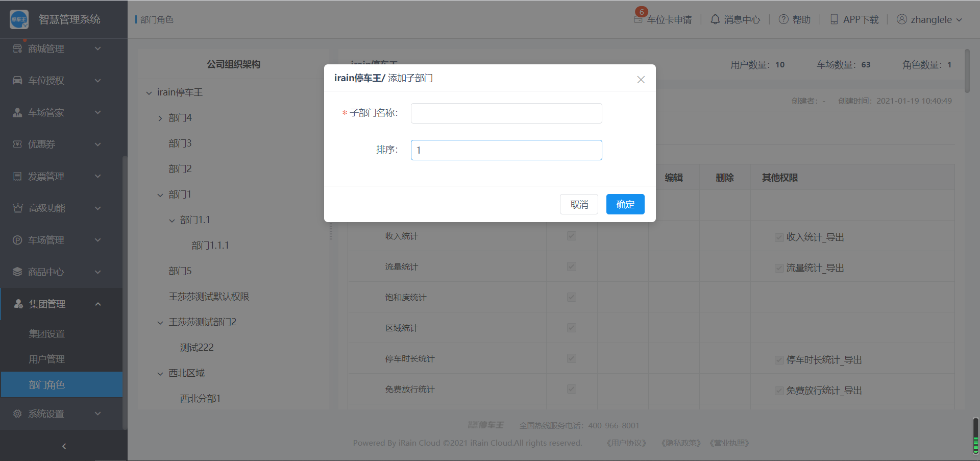Screen dimensions: 980x461
Task: Toggle the 停车时长统计 view checkbox
Action: 572,358
